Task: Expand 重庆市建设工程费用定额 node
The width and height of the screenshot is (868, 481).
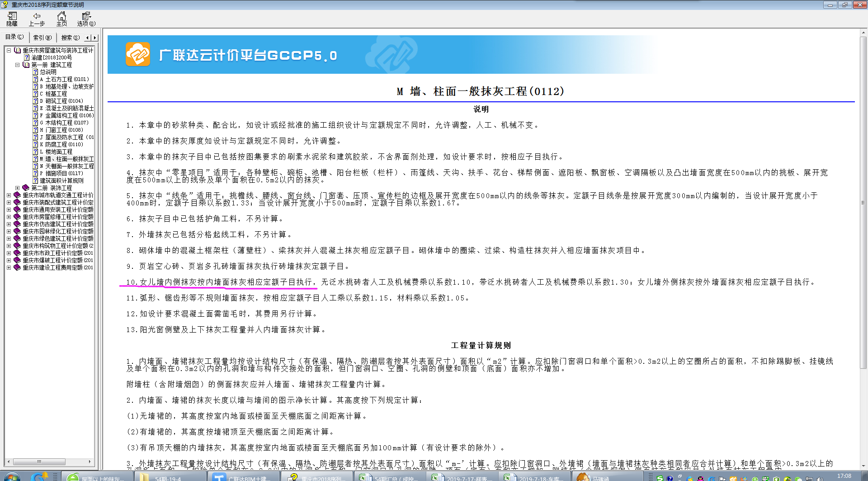Action: click(x=9, y=267)
